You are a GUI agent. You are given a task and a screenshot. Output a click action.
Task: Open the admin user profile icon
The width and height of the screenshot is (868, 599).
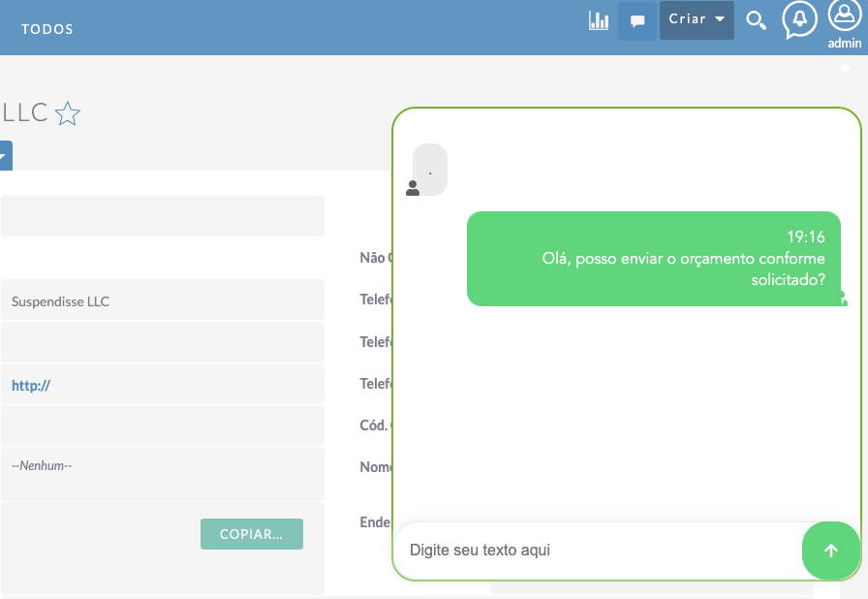click(x=844, y=16)
